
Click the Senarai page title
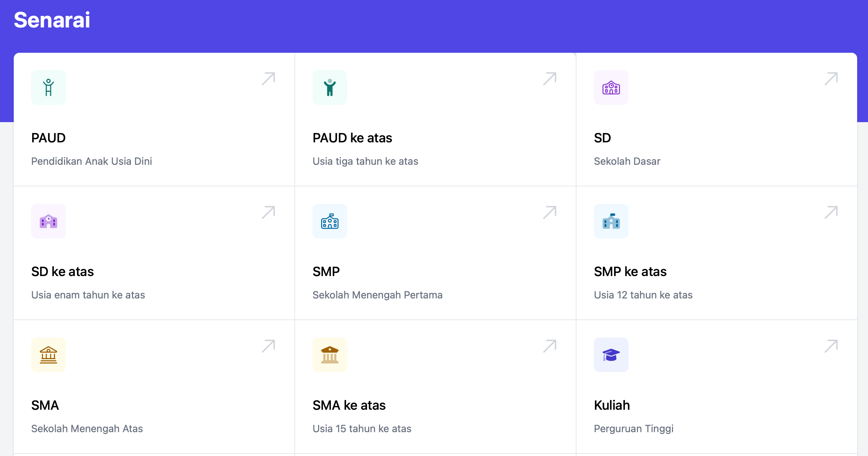pyautogui.click(x=52, y=20)
